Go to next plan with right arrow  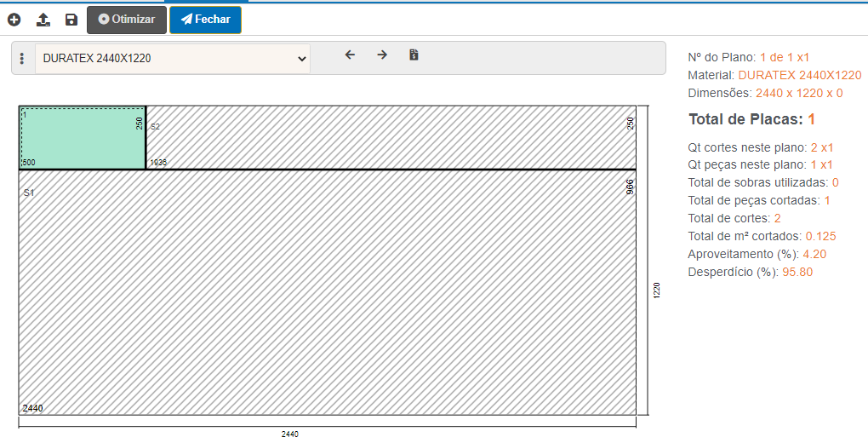tap(382, 55)
